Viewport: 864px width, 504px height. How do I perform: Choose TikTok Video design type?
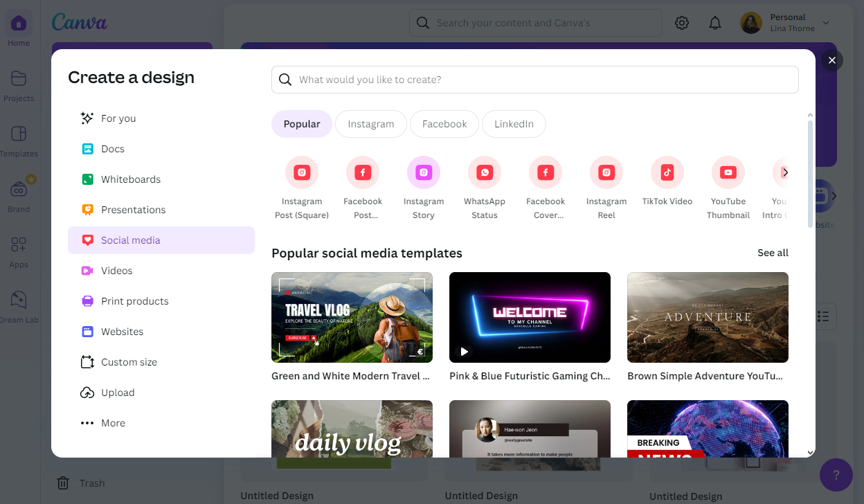point(667,181)
